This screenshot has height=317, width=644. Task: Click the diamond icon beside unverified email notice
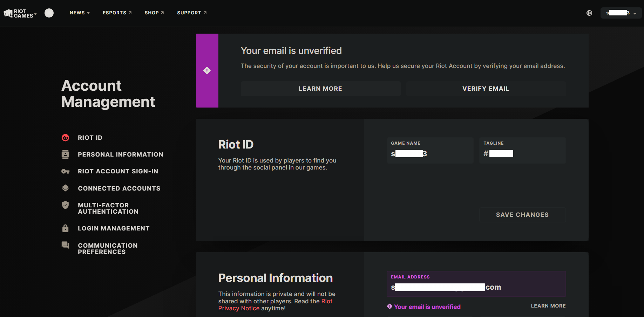click(389, 306)
